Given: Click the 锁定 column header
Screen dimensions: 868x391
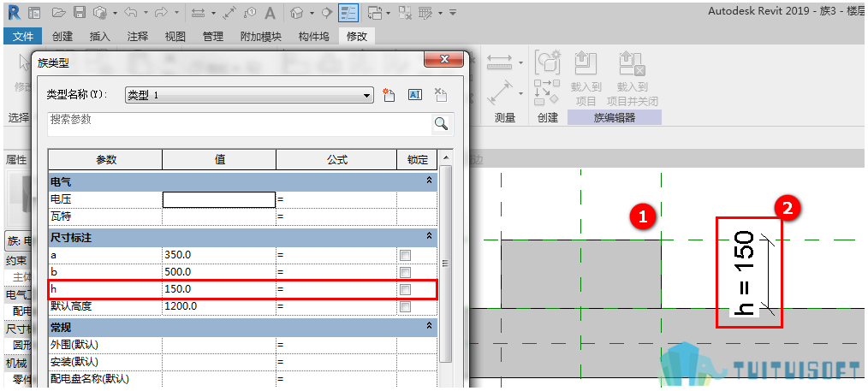Looking at the screenshot, I should tap(418, 159).
